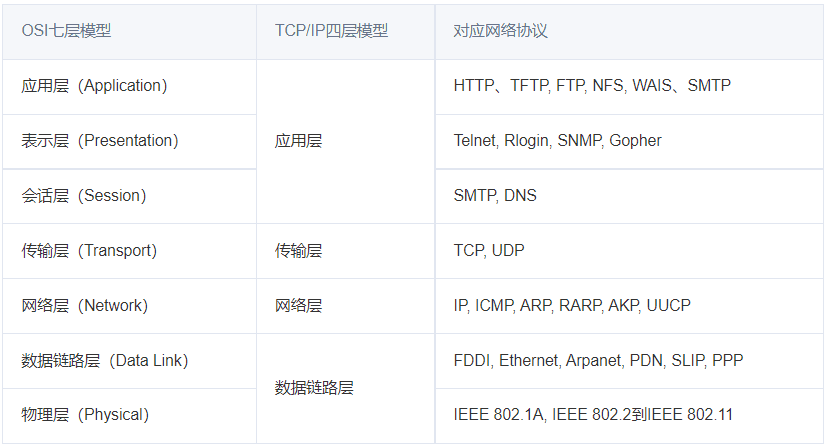This screenshot has height=446, width=830.
Task: Select the 表示层 (Presentation) cell
Action: pyautogui.click(x=100, y=141)
